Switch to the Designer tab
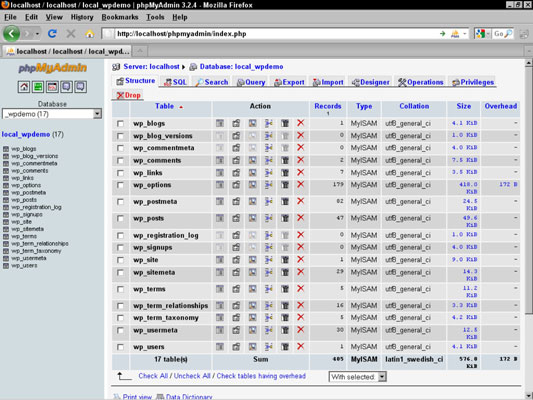Viewport: 533px width, 400px height. coord(371,82)
